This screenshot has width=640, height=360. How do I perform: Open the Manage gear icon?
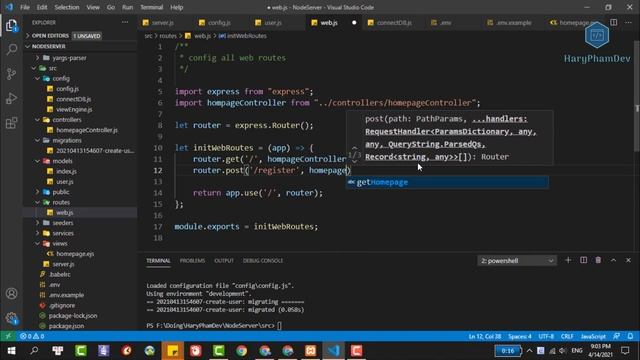click(11, 318)
